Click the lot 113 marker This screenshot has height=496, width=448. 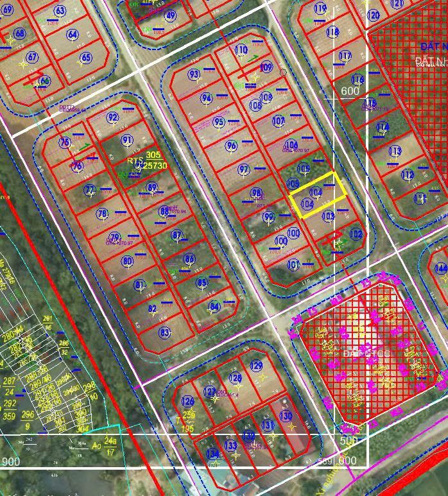coord(395,151)
